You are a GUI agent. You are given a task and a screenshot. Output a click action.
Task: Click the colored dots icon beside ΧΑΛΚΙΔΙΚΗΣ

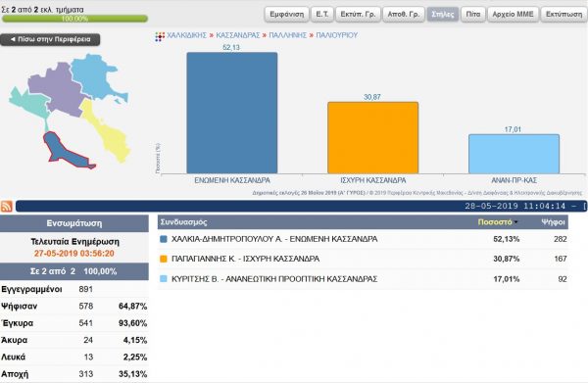point(160,36)
